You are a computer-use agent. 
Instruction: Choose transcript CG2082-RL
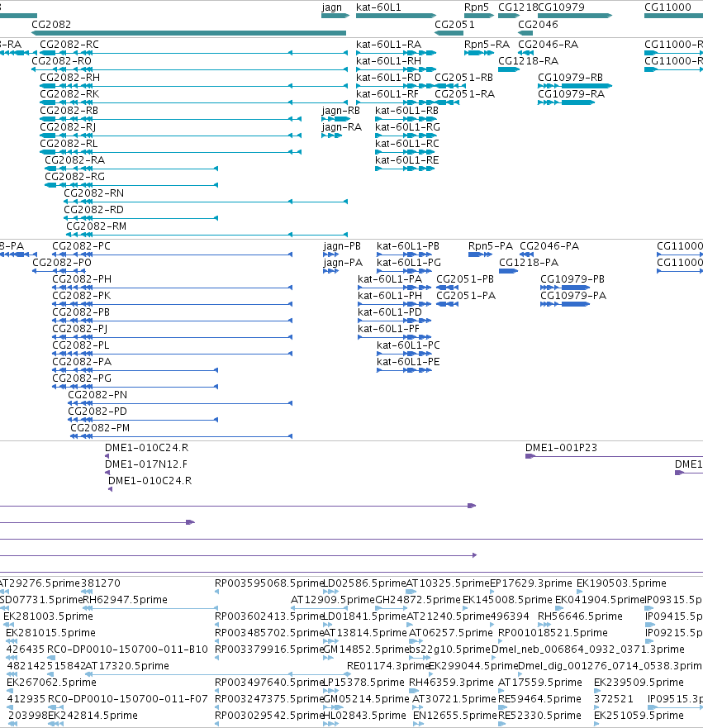click(x=69, y=144)
